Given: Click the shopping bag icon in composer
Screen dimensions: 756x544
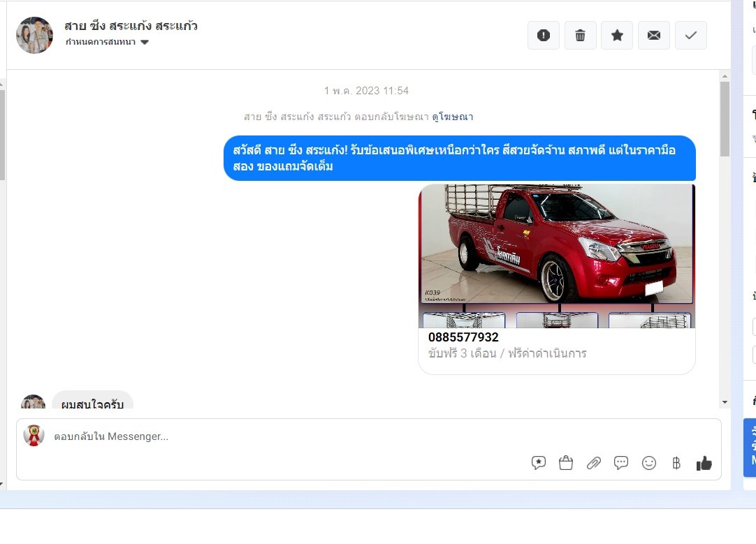Looking at the screenshot, I should pos(566,462).
